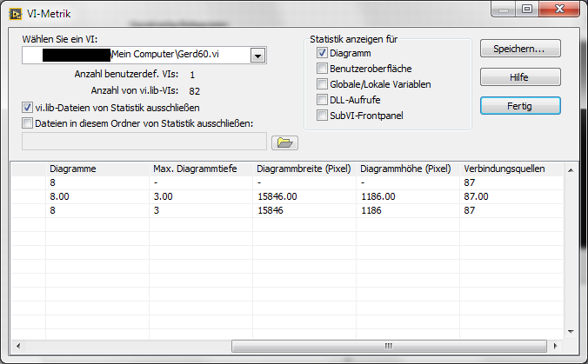Click the excluded folder path field
588x364 pixels.
144,142
